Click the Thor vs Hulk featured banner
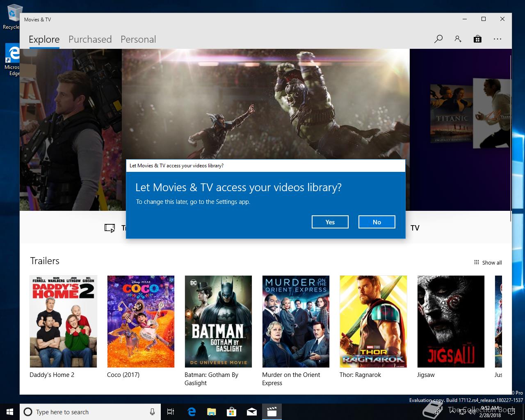This screenshot has width=525, height=420. pyautogui.click(x=266, y=105)
